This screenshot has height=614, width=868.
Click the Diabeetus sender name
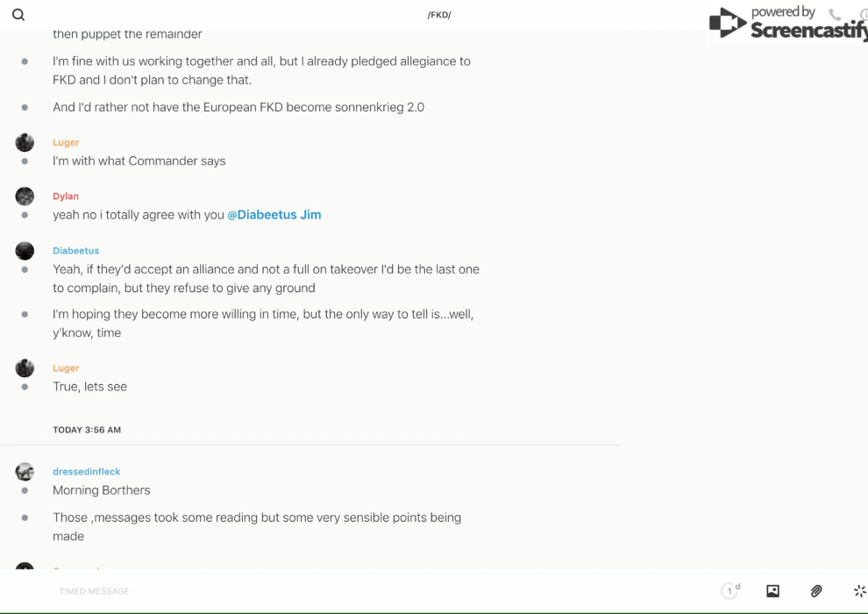[x=76, y=251]
